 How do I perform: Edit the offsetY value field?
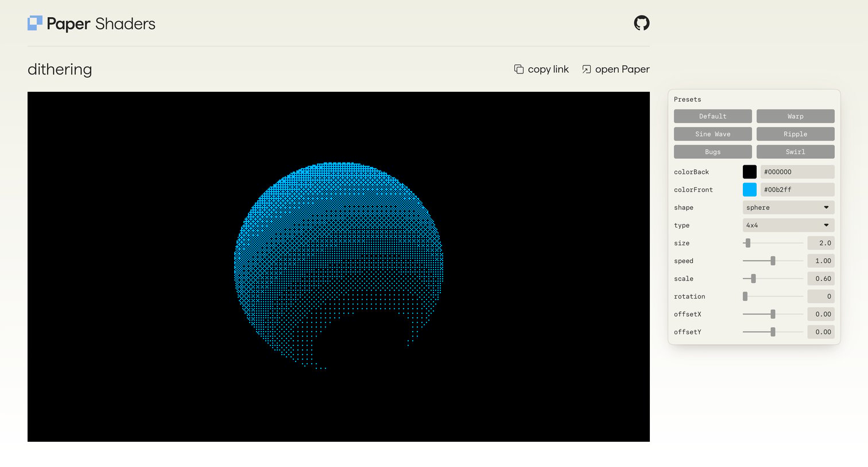point(820,332)
